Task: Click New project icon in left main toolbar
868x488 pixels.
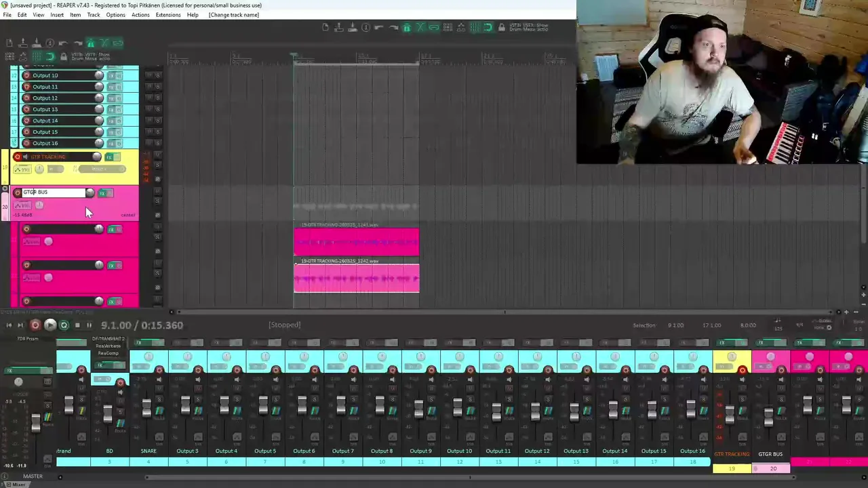Action: point(9,43)
